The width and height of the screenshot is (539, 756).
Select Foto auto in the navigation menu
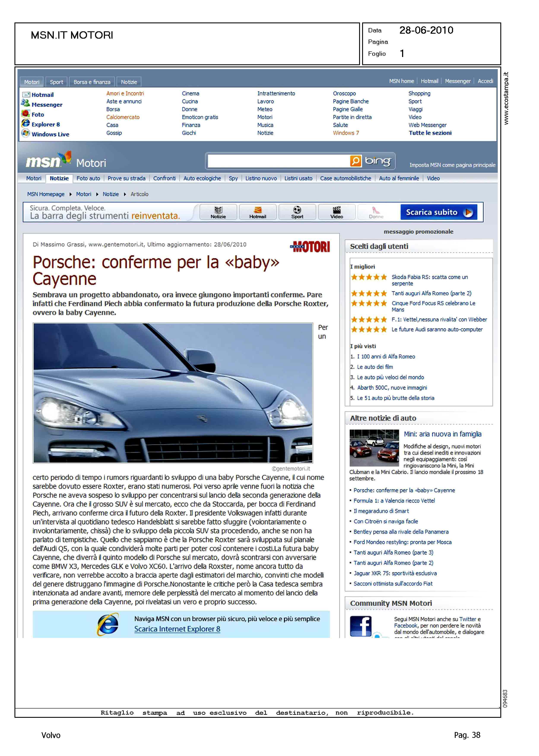[88, 179]
